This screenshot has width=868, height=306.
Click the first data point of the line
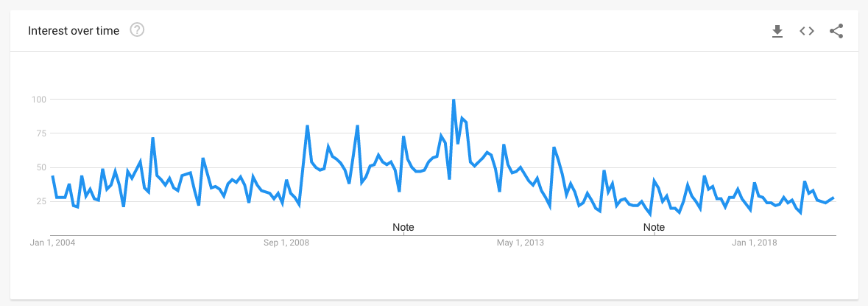point(52,176)
